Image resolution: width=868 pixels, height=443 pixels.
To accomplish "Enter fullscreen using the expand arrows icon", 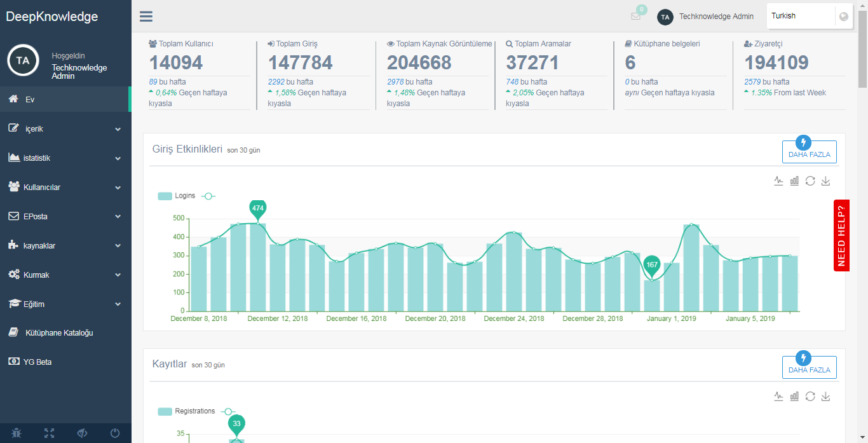I will point(50,433).
